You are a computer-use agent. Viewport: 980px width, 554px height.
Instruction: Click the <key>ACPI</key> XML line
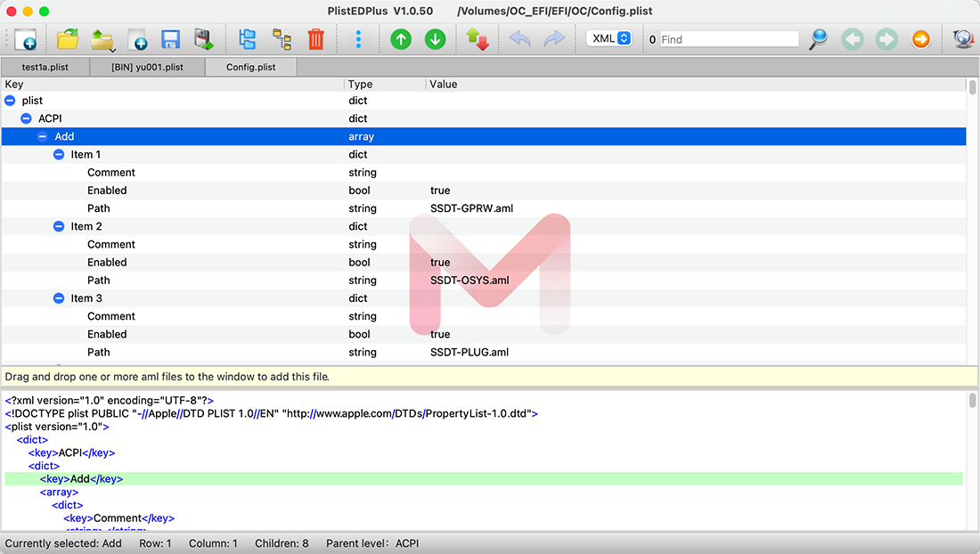71,452
